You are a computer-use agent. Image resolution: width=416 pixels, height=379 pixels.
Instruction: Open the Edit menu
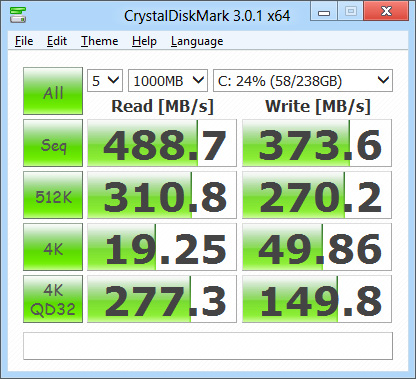tap(57, 41)
